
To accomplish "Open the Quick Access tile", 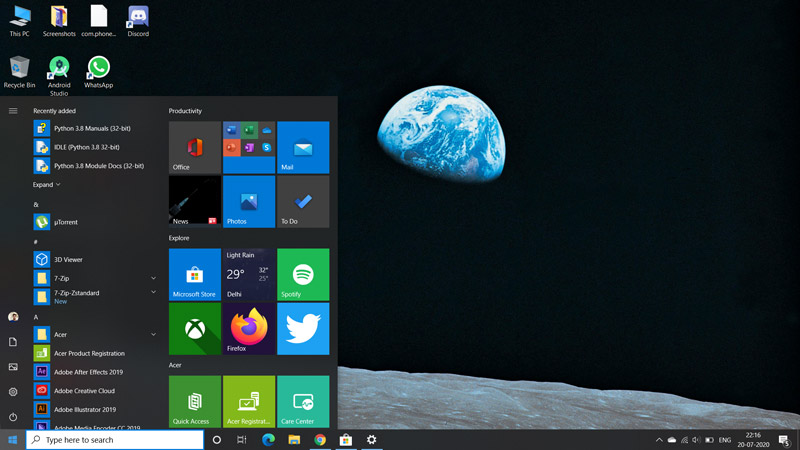I will point(195,402).
